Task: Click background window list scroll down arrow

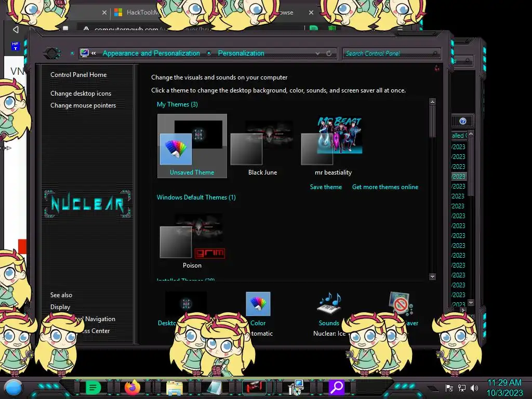Action: point(471,302)
